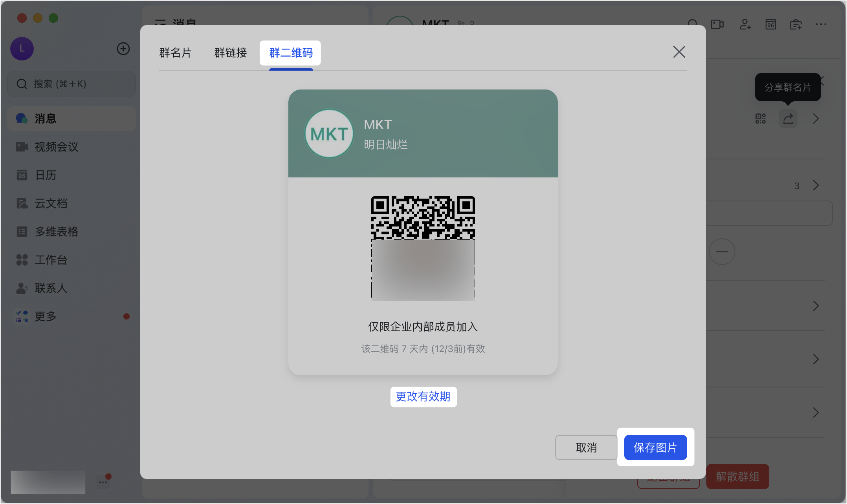Click the magnifier icon in search field
The width and height of the screenshot is (847, 504).
tap(22, 84)
